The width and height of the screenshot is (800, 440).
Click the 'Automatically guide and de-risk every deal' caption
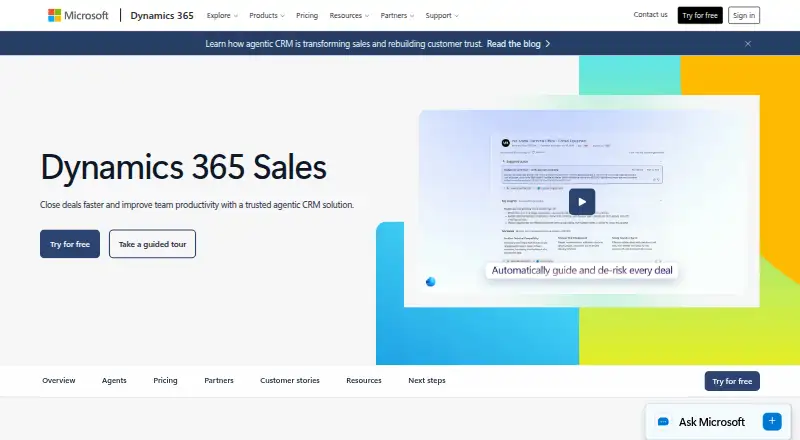click(x=582, y=271)
